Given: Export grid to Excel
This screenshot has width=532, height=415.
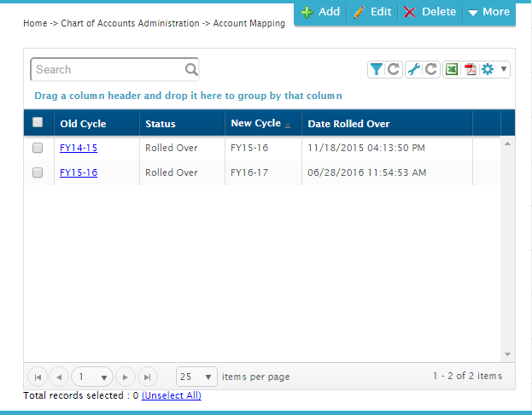Looking at the screenshot, I should [x=452, y=69].
